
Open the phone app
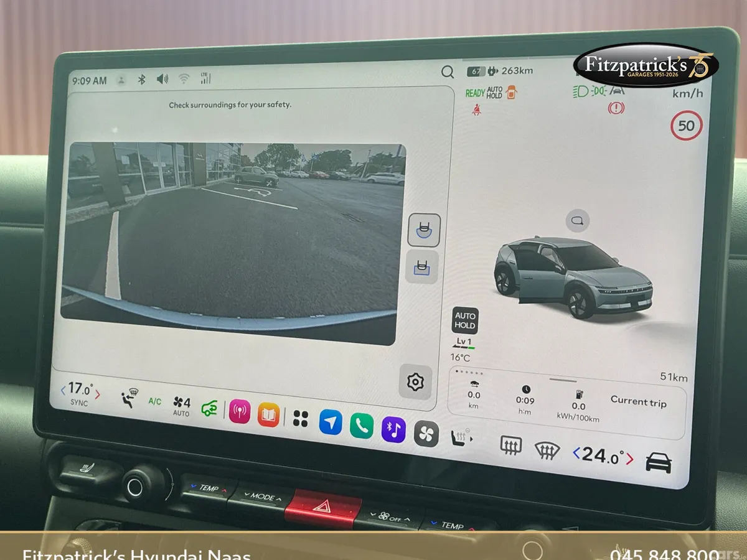point(361,426)
